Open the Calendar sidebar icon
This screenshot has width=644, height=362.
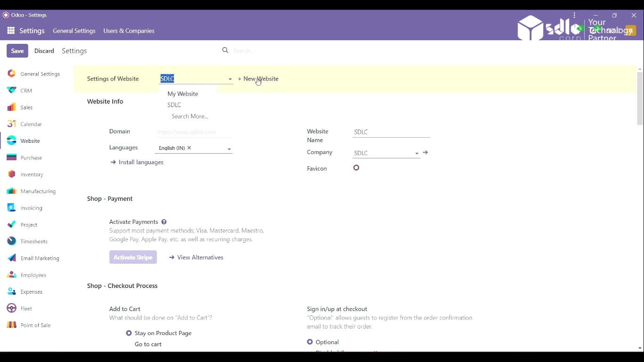pos(11,124)
